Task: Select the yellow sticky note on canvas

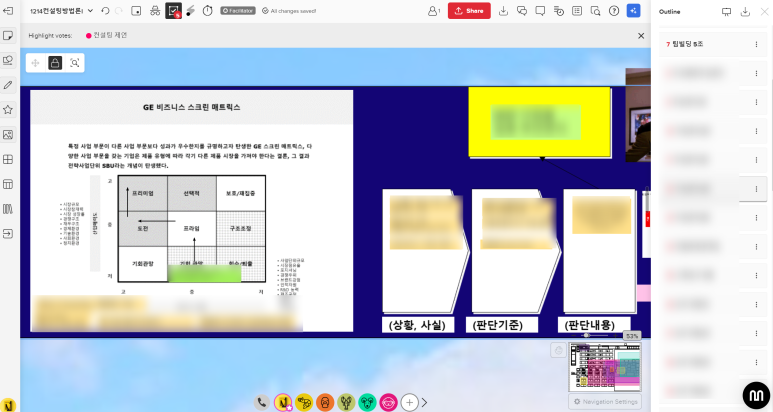Action: pyautogui.click(x=539, y=122)
